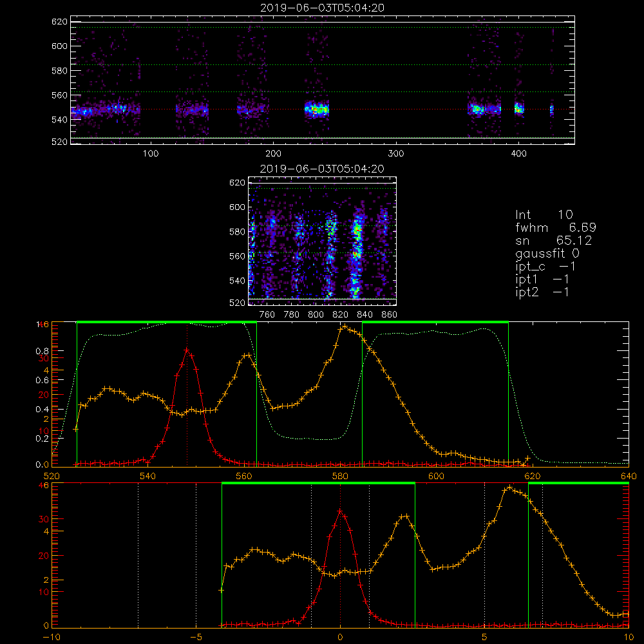This screenshot has height=644, width=644.
Task: Click x-axis label 540 on third plot
Action: click(148, 476)
